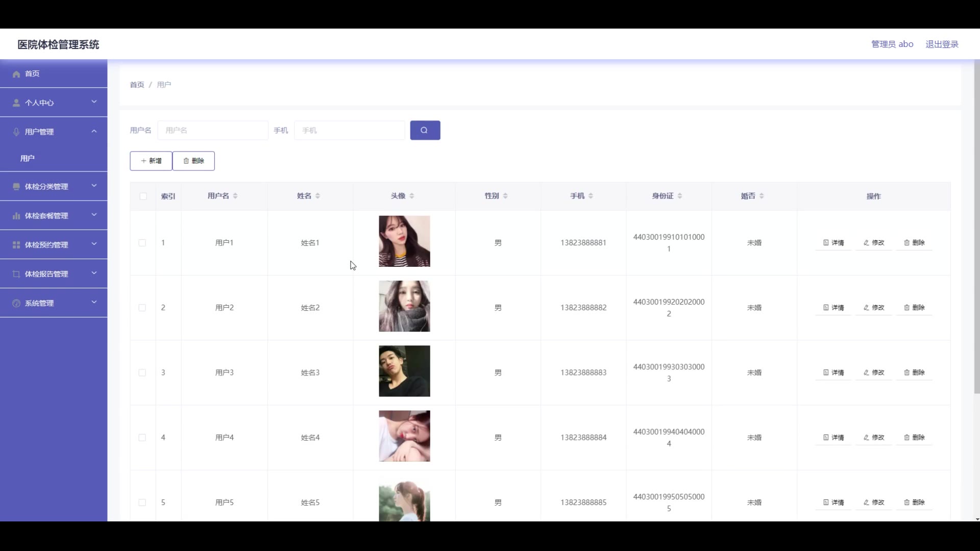Click 修改 for 用户1 row

click(x=874, y=243)
